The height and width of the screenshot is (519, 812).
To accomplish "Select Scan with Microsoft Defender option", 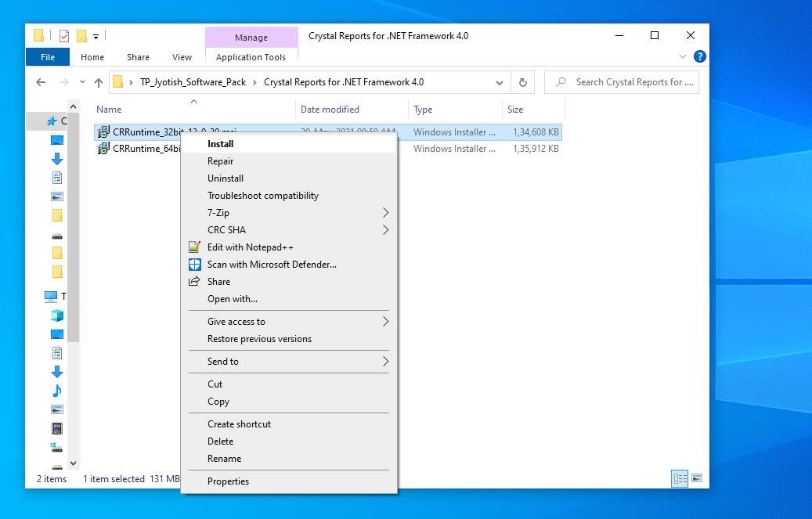I will pos(272,265).
